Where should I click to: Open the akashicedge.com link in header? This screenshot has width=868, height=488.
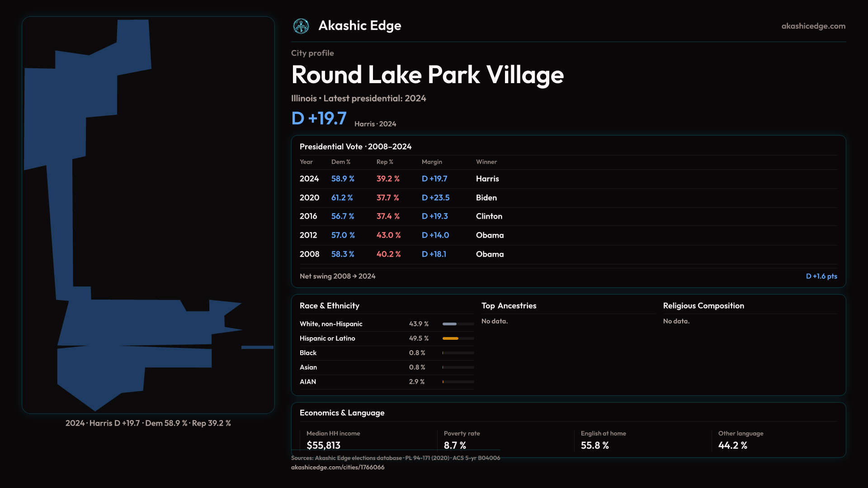813,26
